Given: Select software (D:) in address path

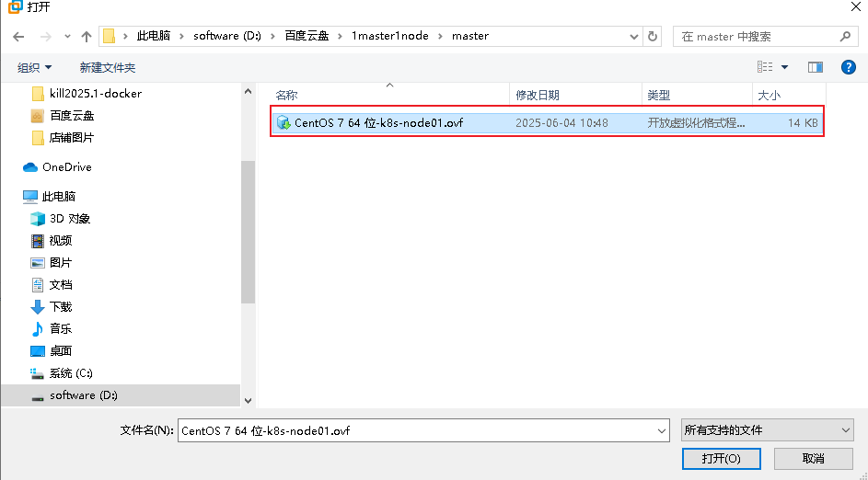Looking at the screenshot, I should (x=227, y=36).
